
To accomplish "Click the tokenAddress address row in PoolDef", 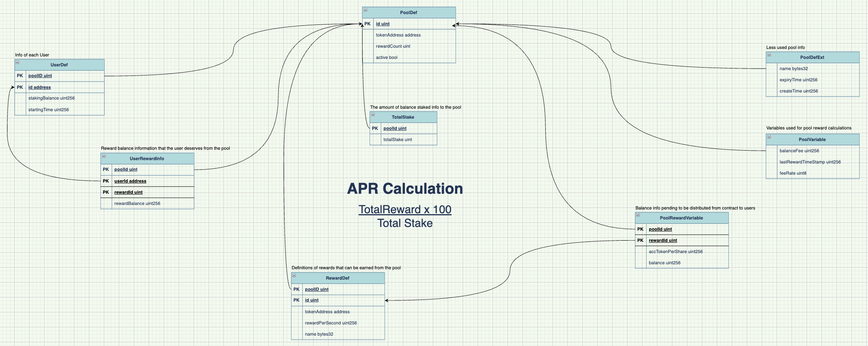I will pyautogui.click(x=398, y=35).
